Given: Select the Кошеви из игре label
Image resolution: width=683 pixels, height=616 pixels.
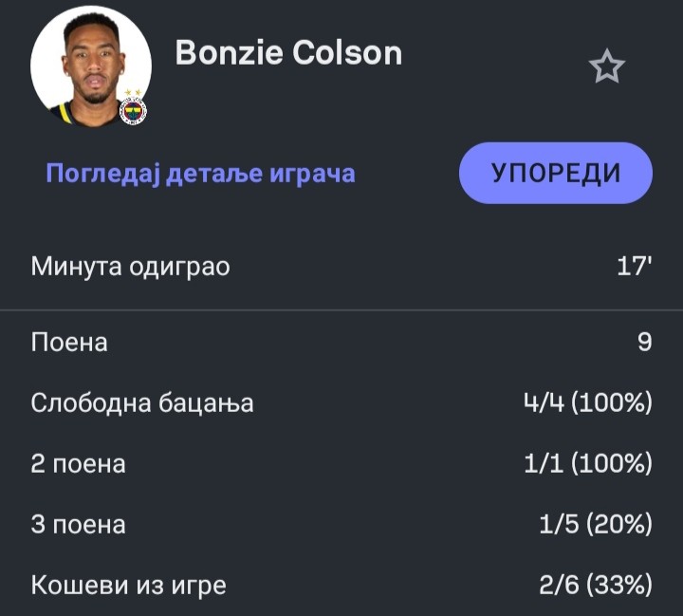Looking at the screenshot, I should pos(128,586).
